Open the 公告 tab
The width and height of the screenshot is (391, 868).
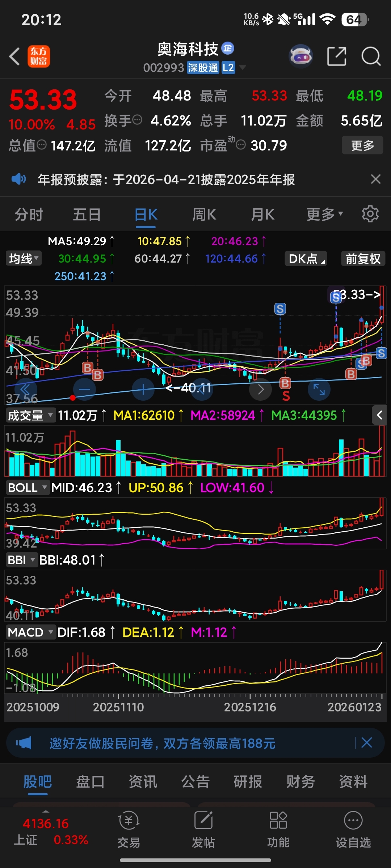(195, 782)
